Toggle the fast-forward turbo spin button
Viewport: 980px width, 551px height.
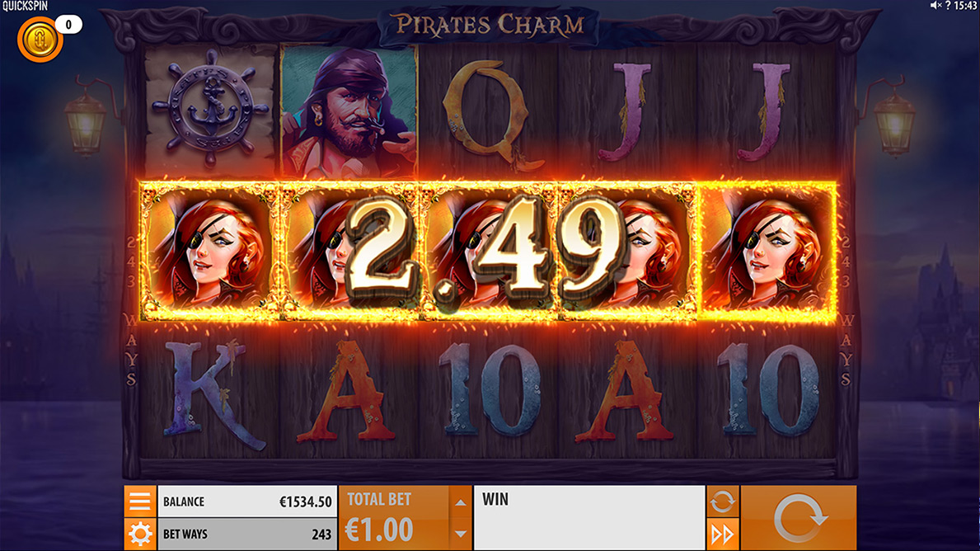(723, 535)
